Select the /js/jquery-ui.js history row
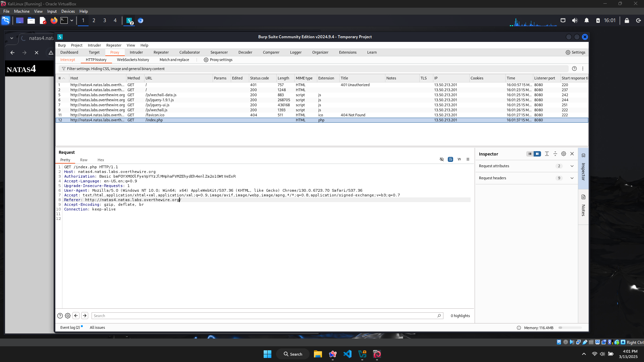This screenshot has width=644, height=362. click(x=322, y=105)
